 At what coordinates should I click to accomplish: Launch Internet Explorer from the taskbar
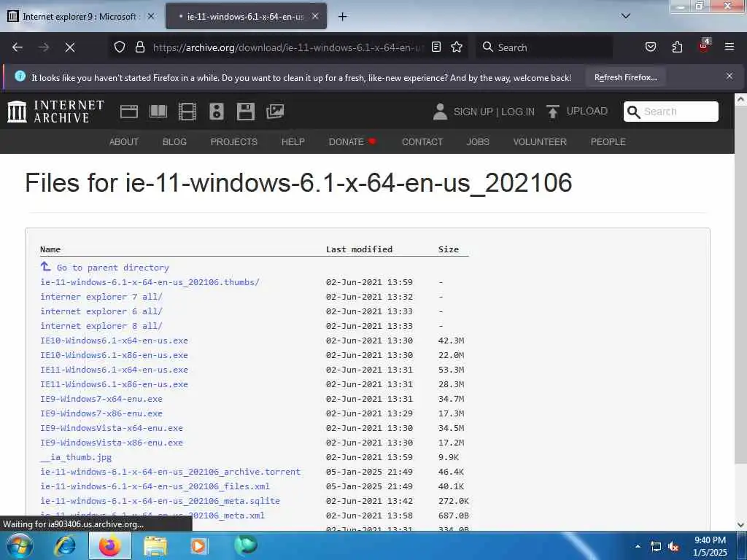[65, 545]
